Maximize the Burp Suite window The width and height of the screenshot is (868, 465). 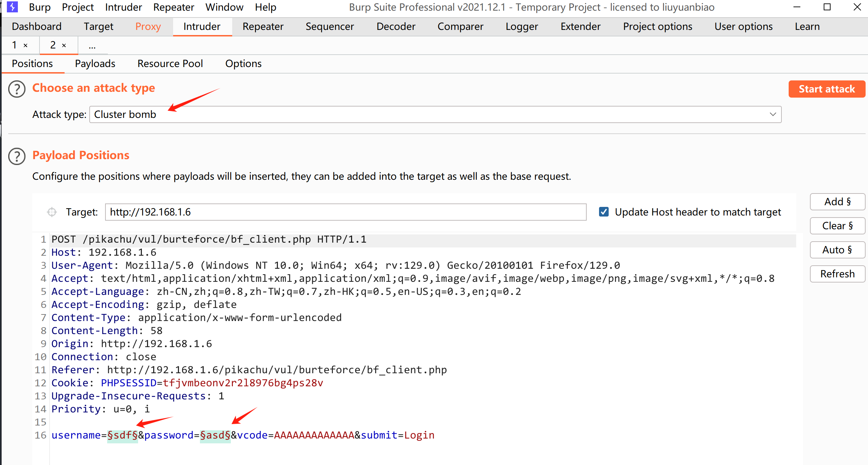[x=827, y=7]
